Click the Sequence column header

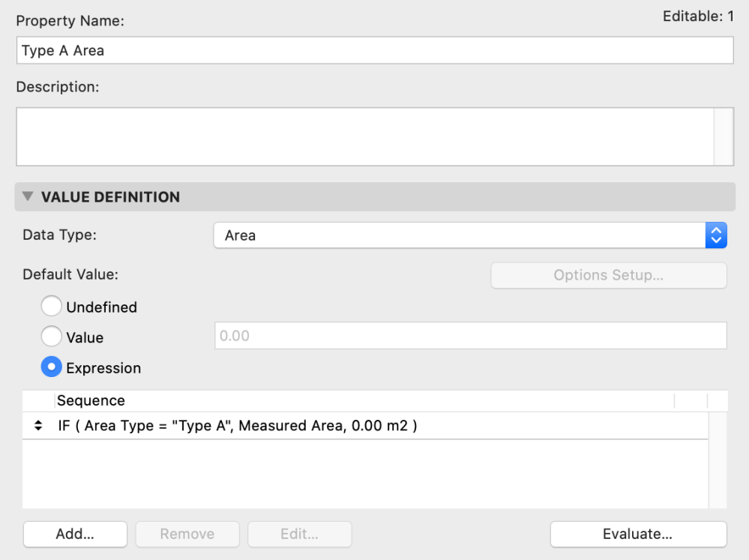click(91, 401)
